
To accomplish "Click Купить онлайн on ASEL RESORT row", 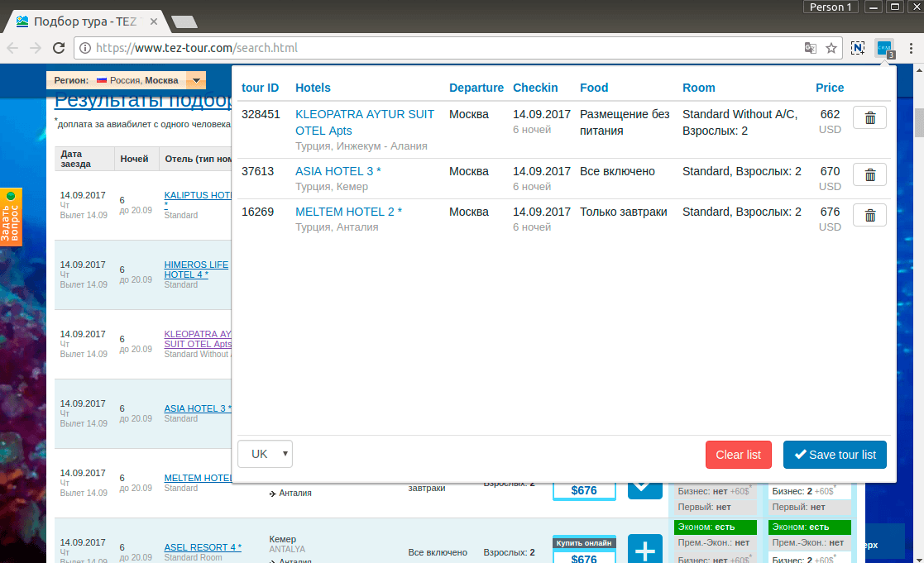I will coord(584,543).
